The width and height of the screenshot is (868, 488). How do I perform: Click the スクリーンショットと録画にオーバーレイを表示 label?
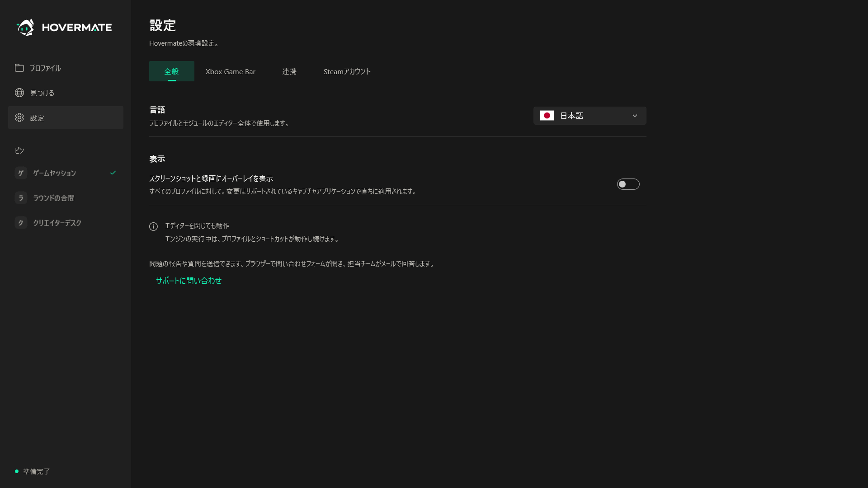(x=211, y=178)
